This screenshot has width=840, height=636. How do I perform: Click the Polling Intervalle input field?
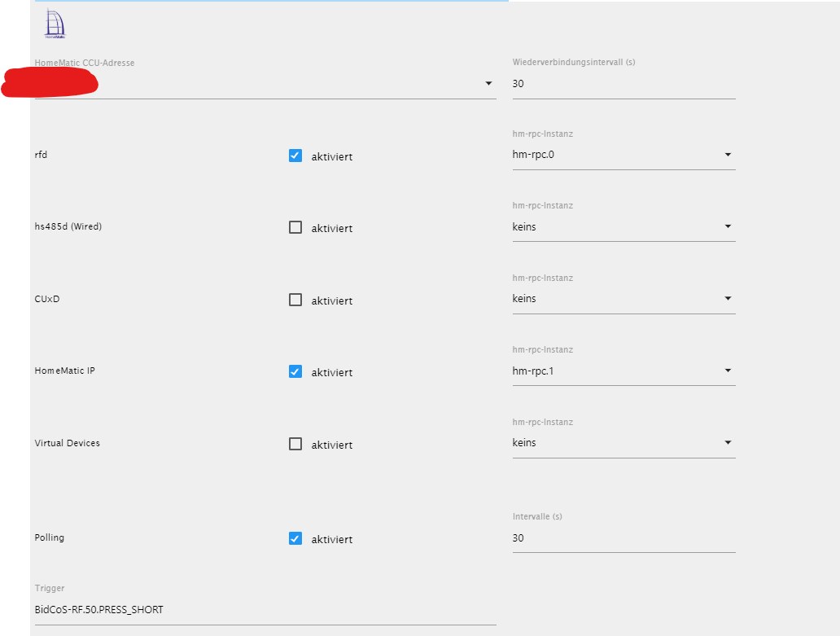[x=623, y=538]
